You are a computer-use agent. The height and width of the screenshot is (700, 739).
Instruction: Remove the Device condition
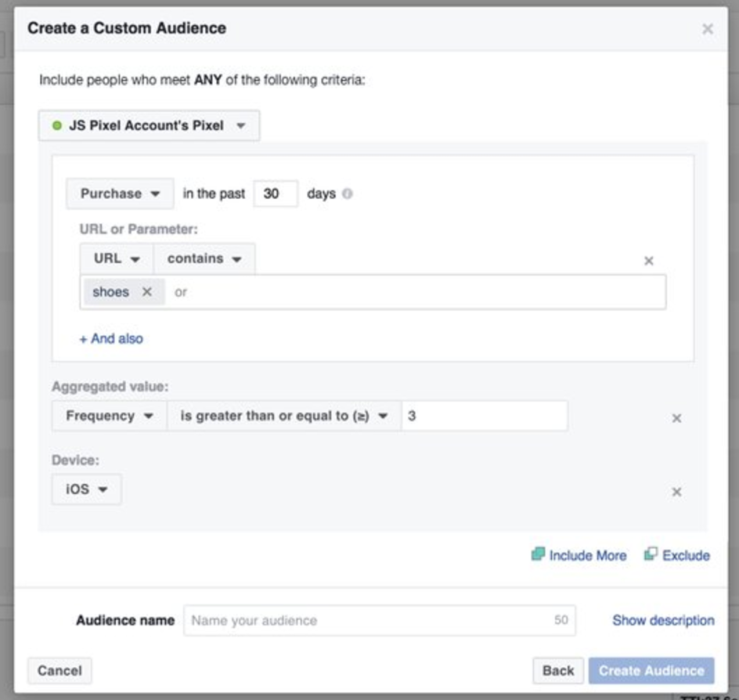pyautogui.click(x=676, y=492)
